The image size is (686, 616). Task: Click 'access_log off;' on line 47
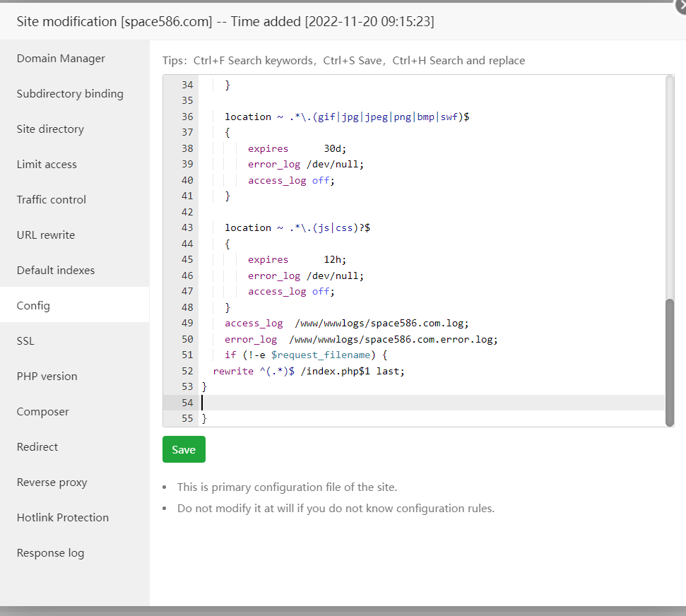(x=291, y=291)
